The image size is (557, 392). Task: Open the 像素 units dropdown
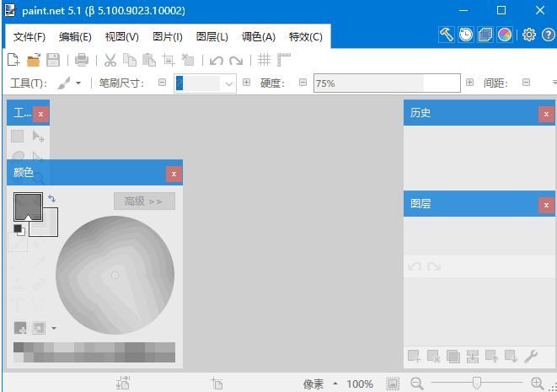coord(320,384)
